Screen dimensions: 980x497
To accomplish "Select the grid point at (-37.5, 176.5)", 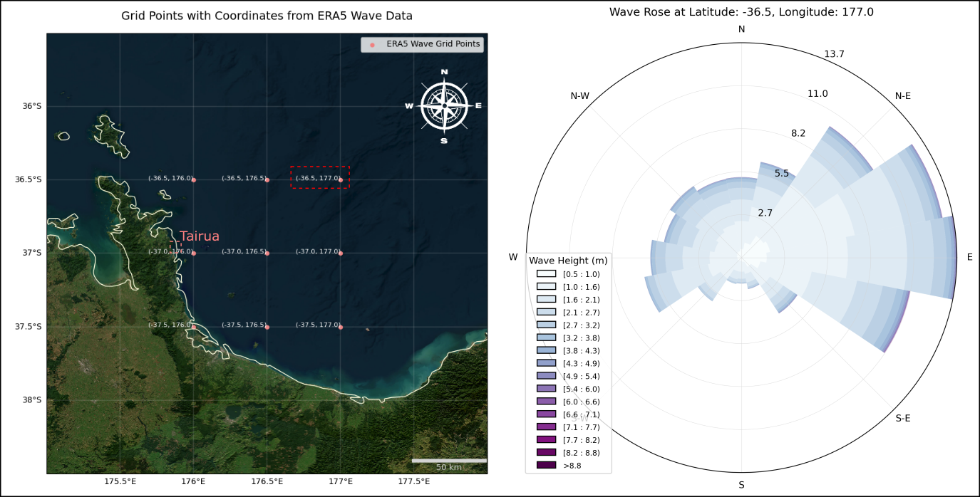I will (267, 327).
